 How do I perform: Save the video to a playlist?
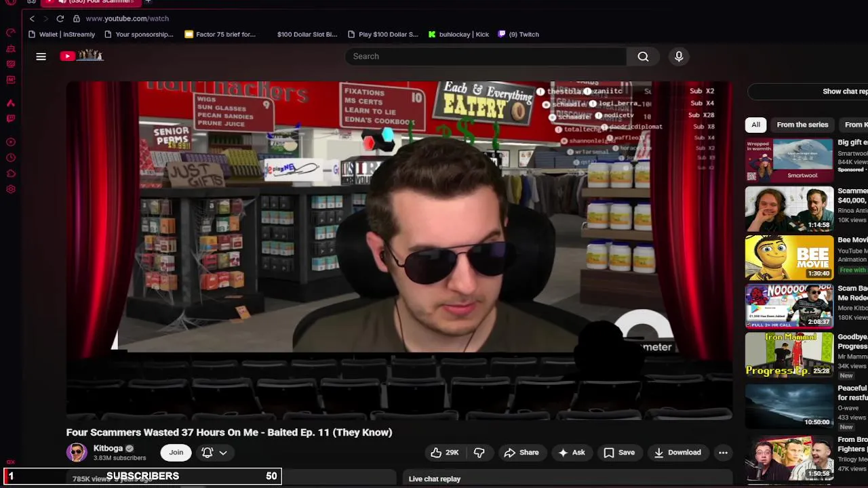point(619,453)
